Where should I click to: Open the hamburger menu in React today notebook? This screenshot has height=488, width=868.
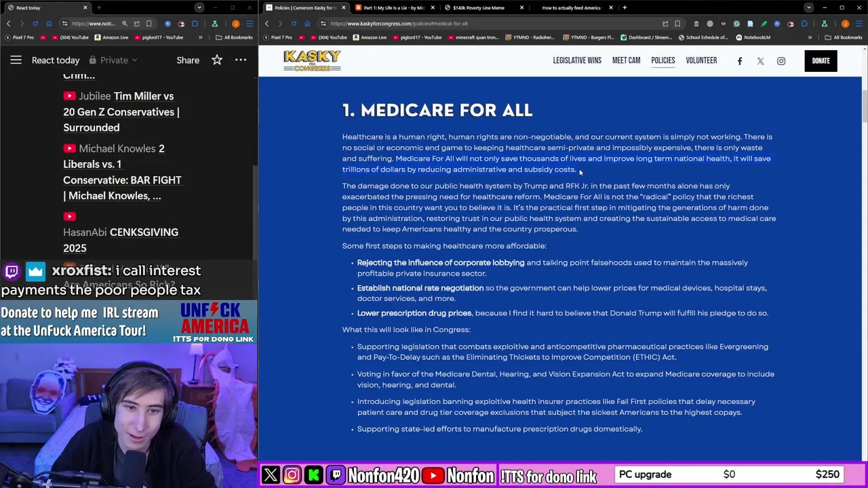(16, 60)
